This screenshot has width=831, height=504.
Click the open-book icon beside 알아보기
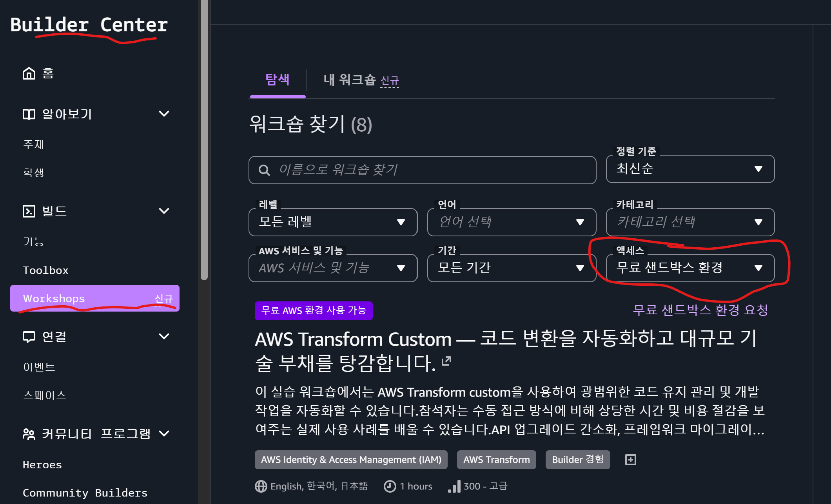(x=29, y=114)
